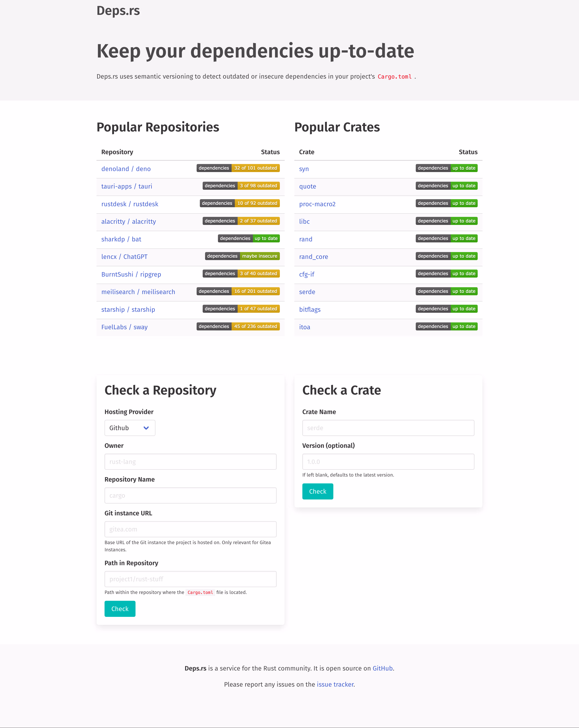Focus the Crate Name input field
The height and width of the screenshot is (728, 579).
point(388,428)
